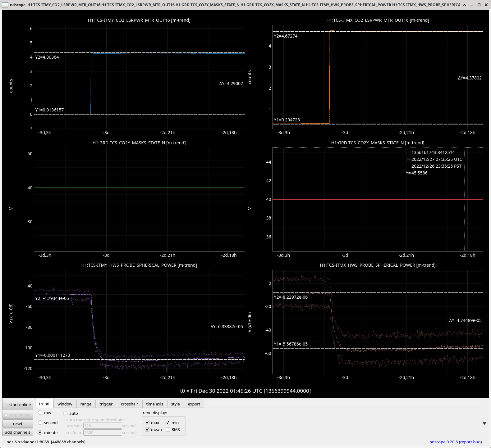The image size is (491, 448).
Task: Start online data streaming
Action: tap(18, 405)
